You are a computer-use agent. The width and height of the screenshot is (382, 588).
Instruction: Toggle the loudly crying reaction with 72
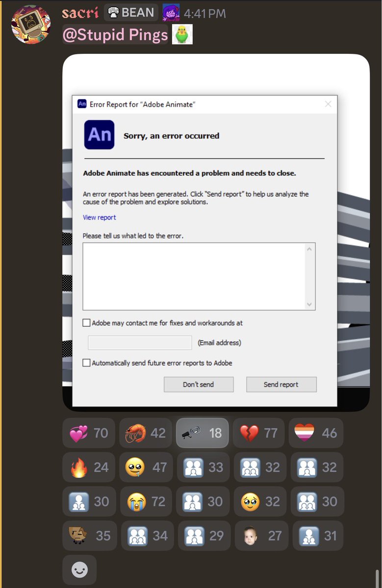coord(146,502)
